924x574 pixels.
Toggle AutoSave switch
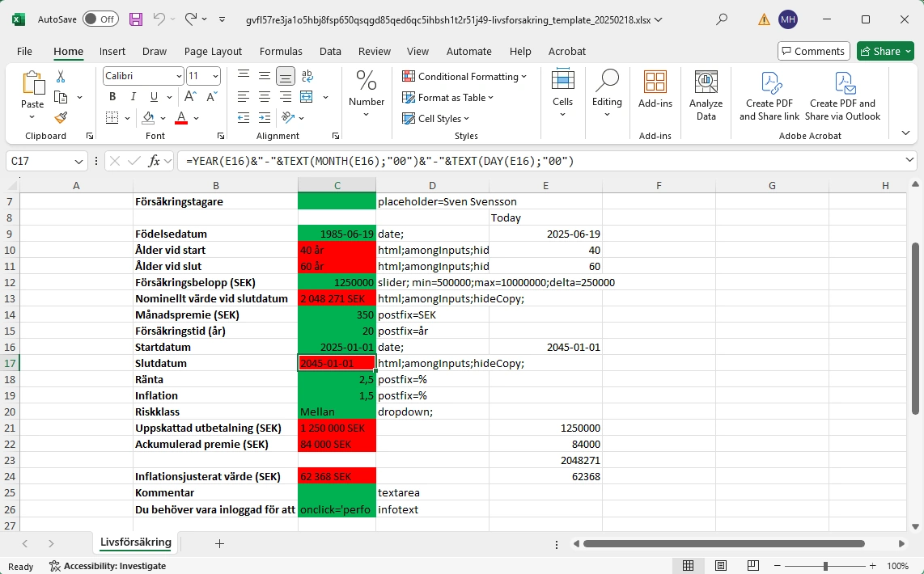pos(100,19)
